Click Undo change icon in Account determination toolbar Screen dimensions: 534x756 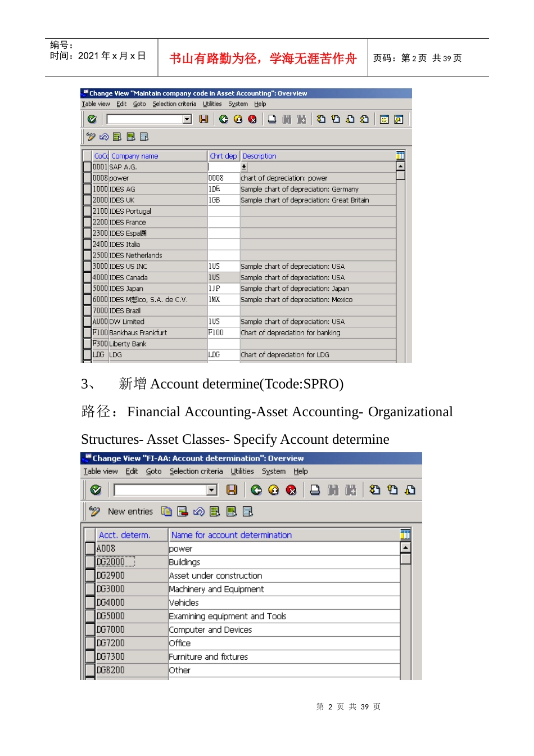coord(198,511)
